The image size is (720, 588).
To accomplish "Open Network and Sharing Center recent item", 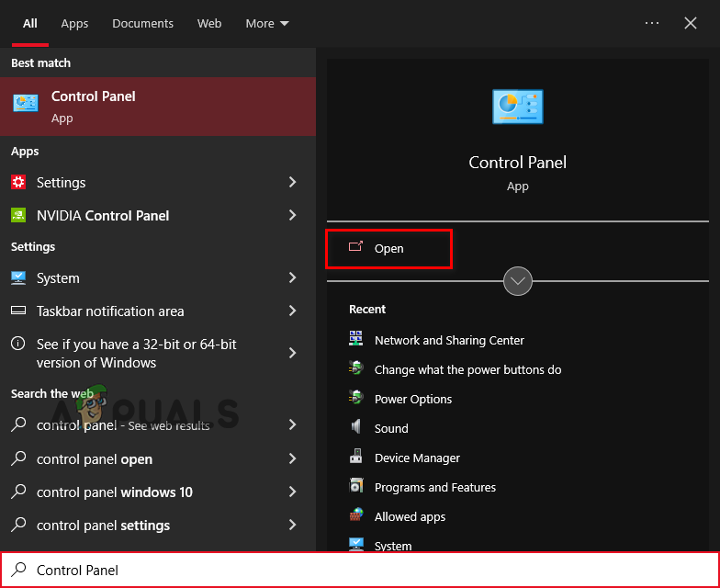I will (448, 340).
